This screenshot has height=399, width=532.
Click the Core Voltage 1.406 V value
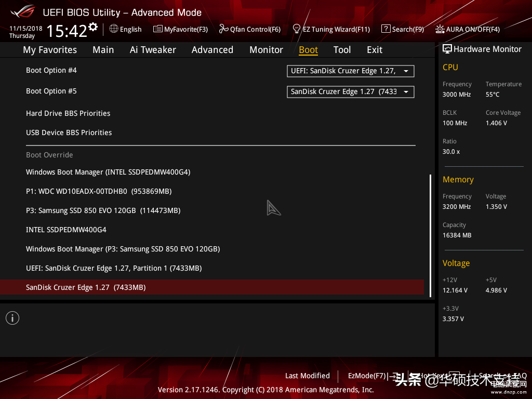(496, 123)
